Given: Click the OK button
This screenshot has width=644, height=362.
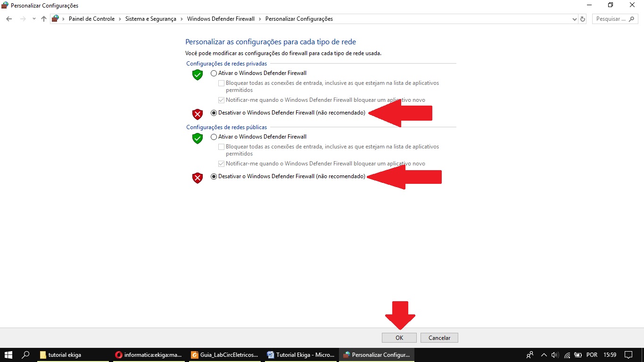Looking at the screenshot, I should click(x=399, y=338).
